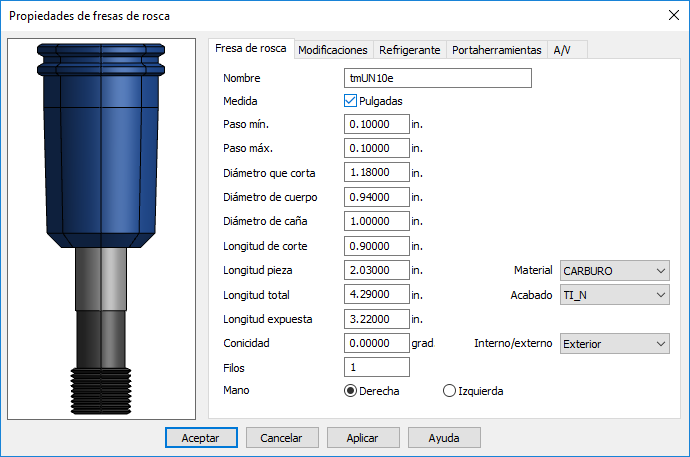690x457 pixels.
Task: Click the Filos input field
Action: 377,367
